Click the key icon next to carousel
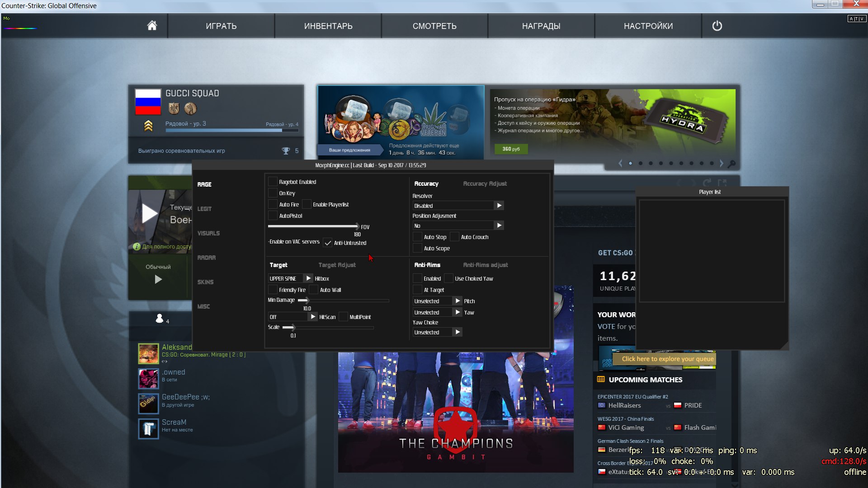 pyautogui.click(x=732, y=164)
